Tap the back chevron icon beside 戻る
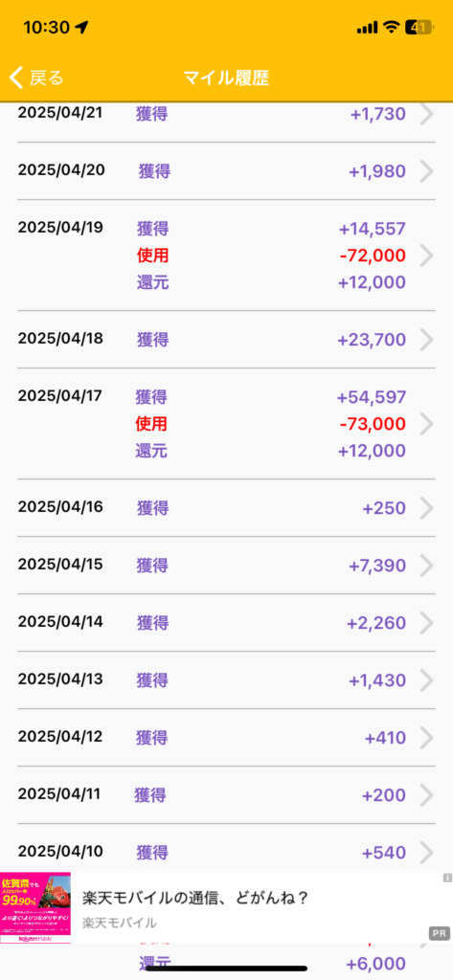453x980 pixels. [x=17, y=78]
